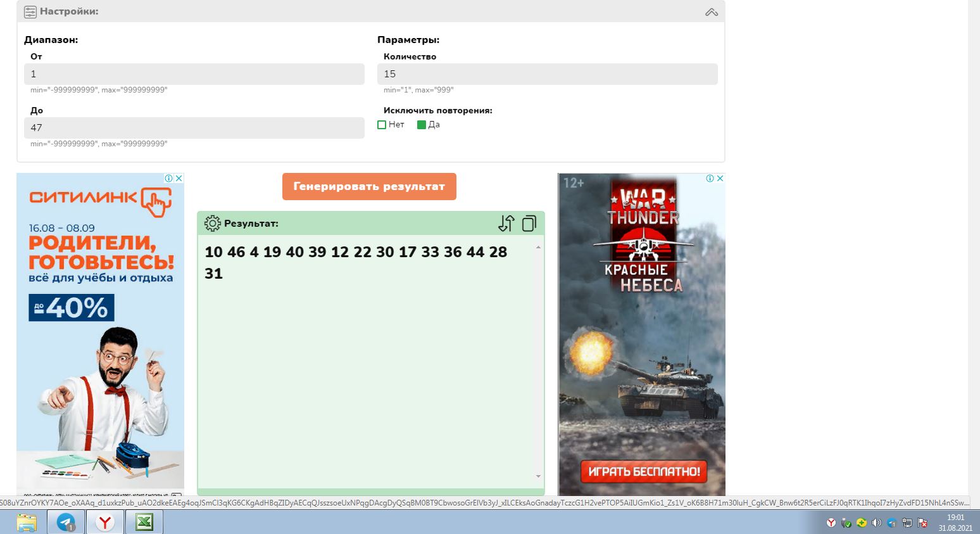Click the safely remove hardware tray icon
Image resolution: width=980 pixels, height=534 pixels.
pos(846,523)
